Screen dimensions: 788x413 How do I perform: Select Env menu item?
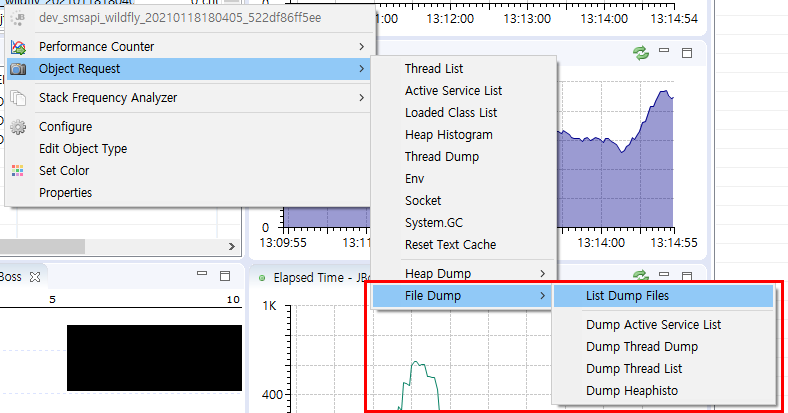tap(463, 179)
